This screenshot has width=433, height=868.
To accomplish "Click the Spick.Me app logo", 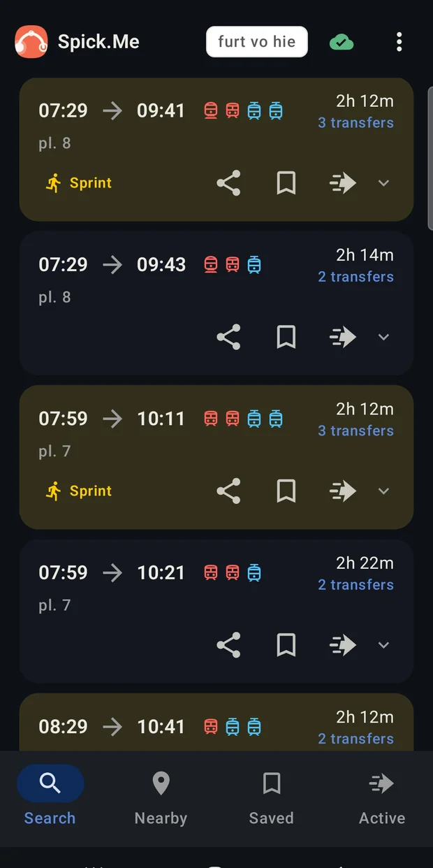I will (x=31, y=42).
